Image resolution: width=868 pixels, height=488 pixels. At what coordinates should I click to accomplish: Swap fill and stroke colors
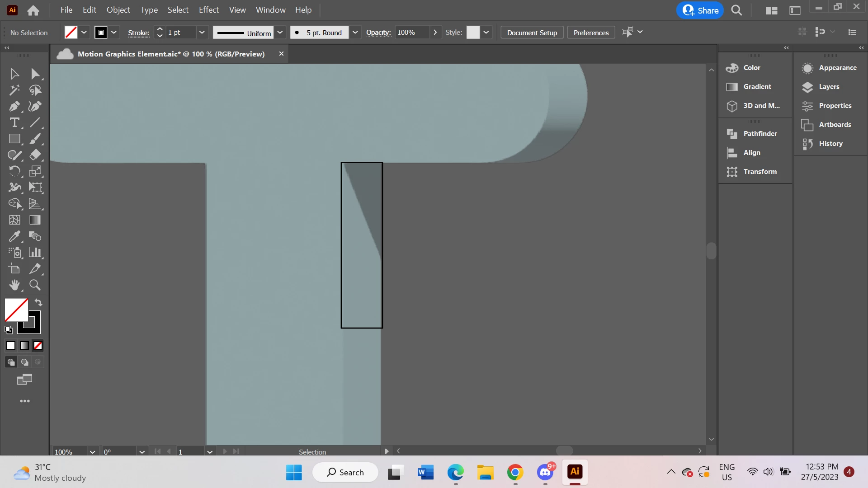(38, 303)
